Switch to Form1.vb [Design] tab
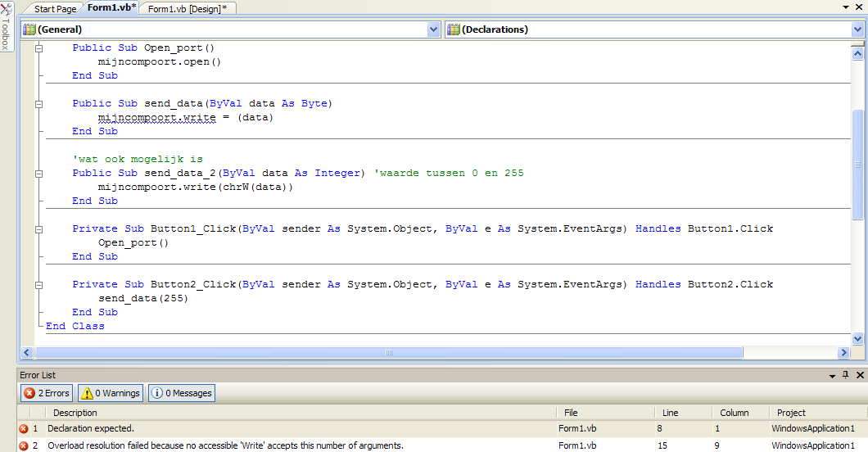 (x=188, y=8)
